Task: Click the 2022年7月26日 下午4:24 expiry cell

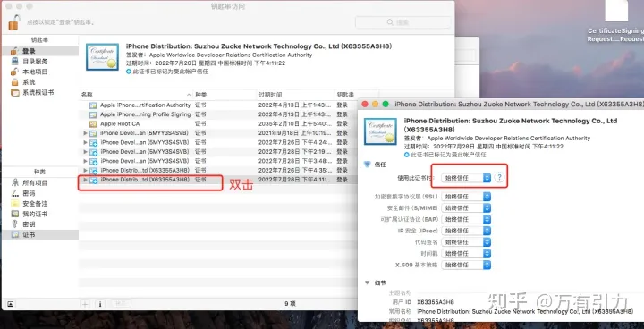Action: click(294, 142)
